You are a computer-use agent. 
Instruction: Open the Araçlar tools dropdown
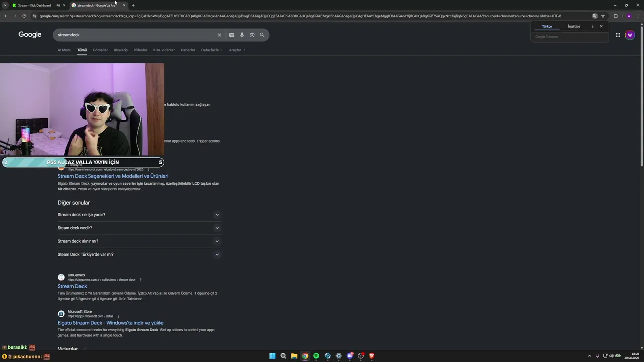point(237,50)
